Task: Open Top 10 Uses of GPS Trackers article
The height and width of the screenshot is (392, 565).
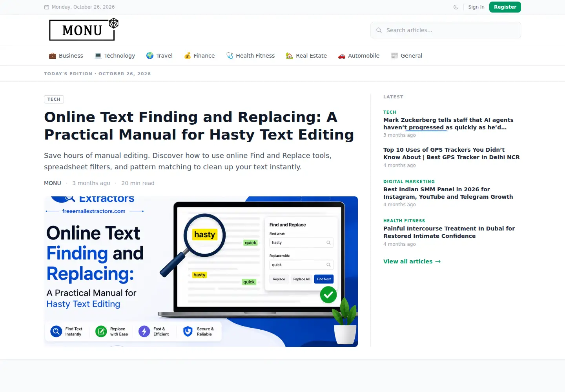Action: 451,153
